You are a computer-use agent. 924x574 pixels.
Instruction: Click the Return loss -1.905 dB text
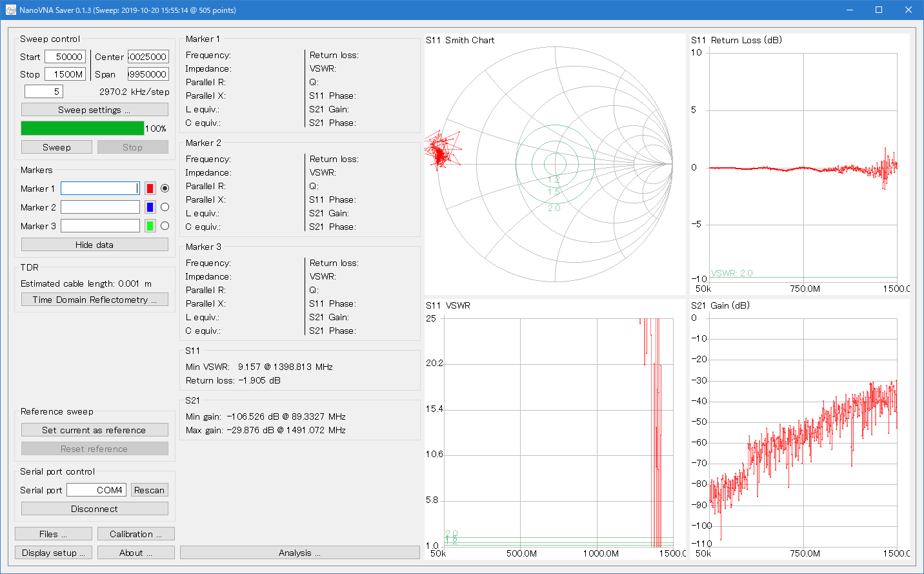coord(233,380)
